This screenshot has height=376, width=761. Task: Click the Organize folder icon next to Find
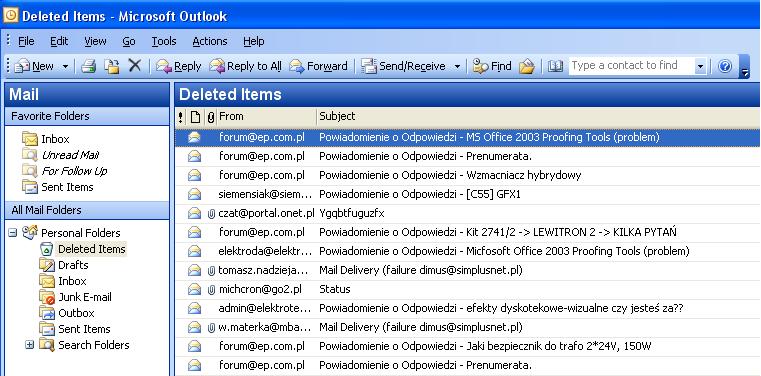pyautogui.click(x=527, y=66)
